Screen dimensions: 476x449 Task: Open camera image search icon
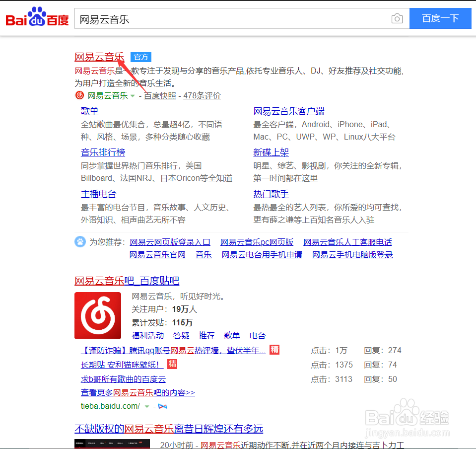tap(397, 18)
